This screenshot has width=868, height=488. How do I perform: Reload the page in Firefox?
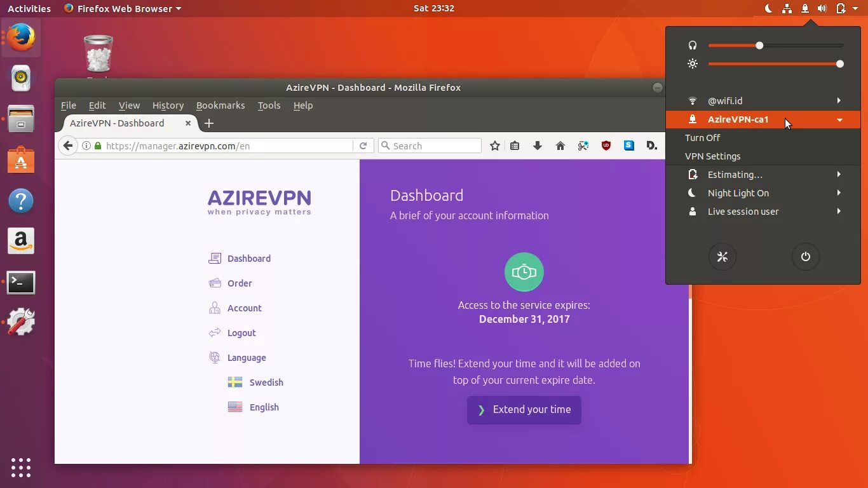click(363, 146)
